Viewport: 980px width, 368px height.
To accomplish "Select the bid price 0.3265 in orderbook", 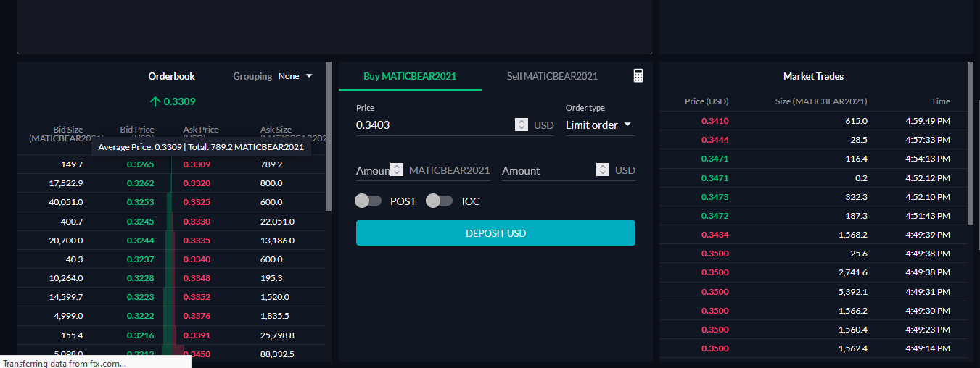I will [140, 164].
